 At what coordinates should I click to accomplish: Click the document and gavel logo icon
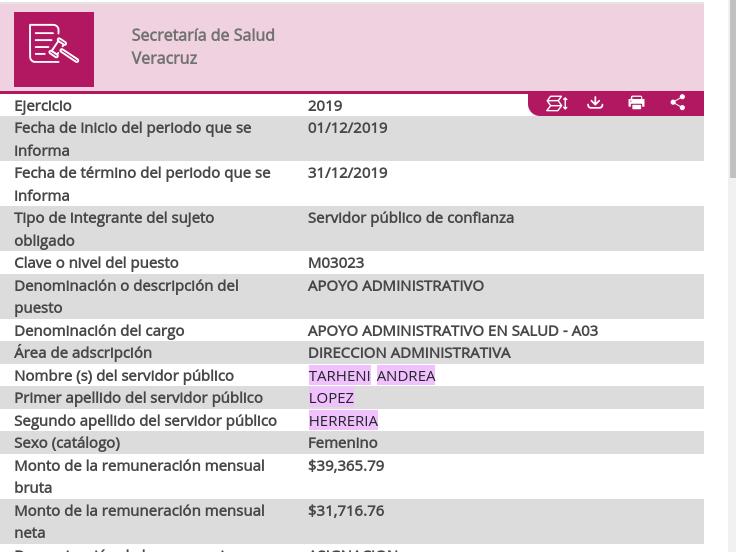[54, 49]
